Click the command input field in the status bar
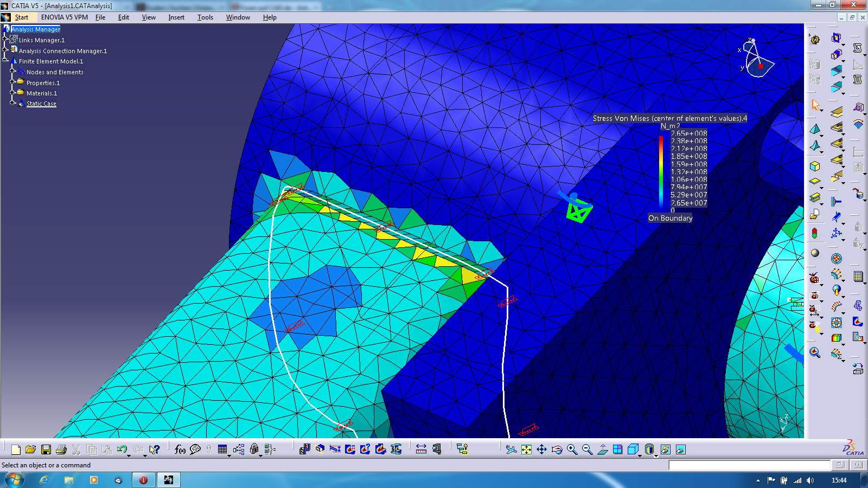The height and width of the screenshot is (488, 868). pos(750,465)
